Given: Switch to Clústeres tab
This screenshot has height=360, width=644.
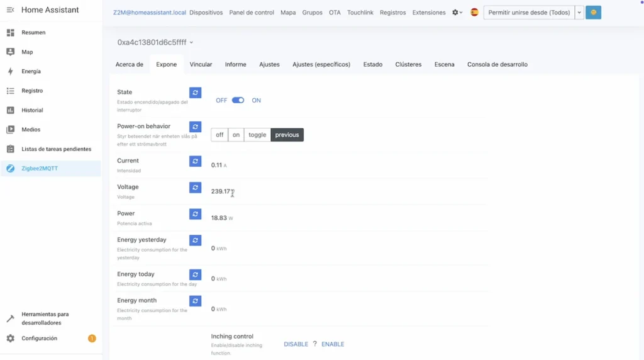Looking at the screenshot, I should 408,65.
